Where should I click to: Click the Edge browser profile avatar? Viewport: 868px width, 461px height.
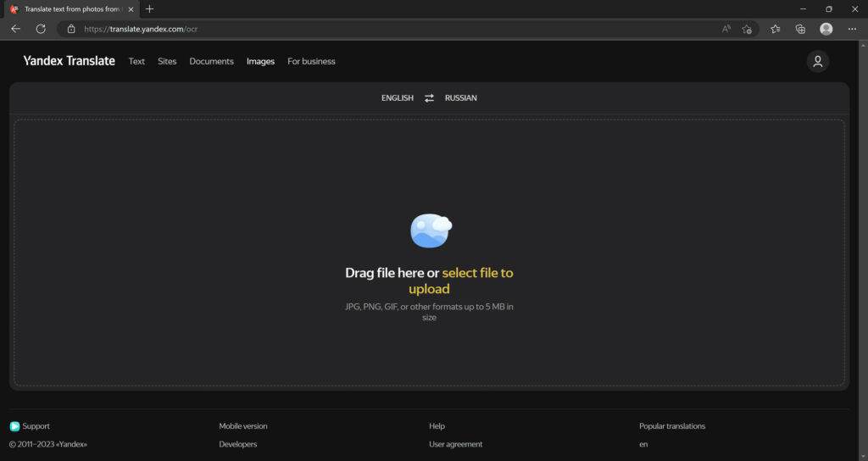(826, 29)
